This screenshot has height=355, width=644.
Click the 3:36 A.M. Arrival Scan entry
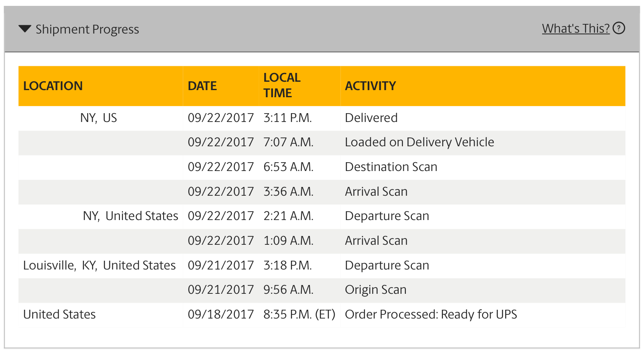[376, 192]
